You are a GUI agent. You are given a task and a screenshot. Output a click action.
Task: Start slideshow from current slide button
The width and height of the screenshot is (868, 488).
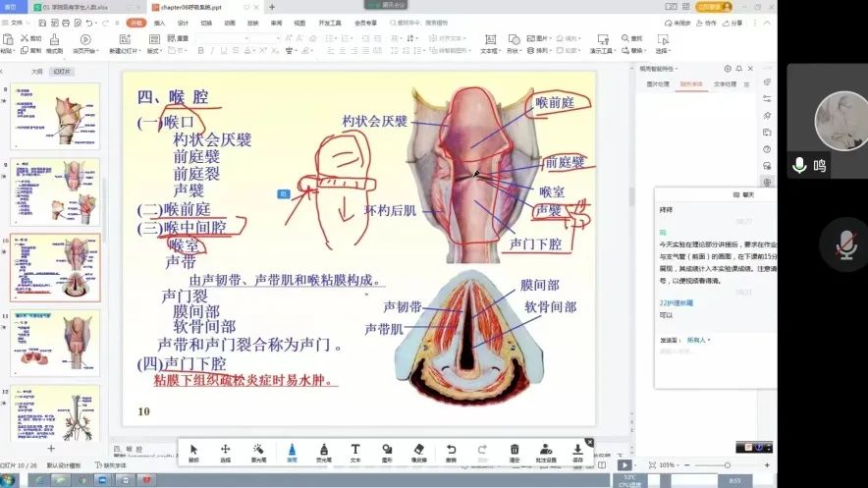click(85, 39)
